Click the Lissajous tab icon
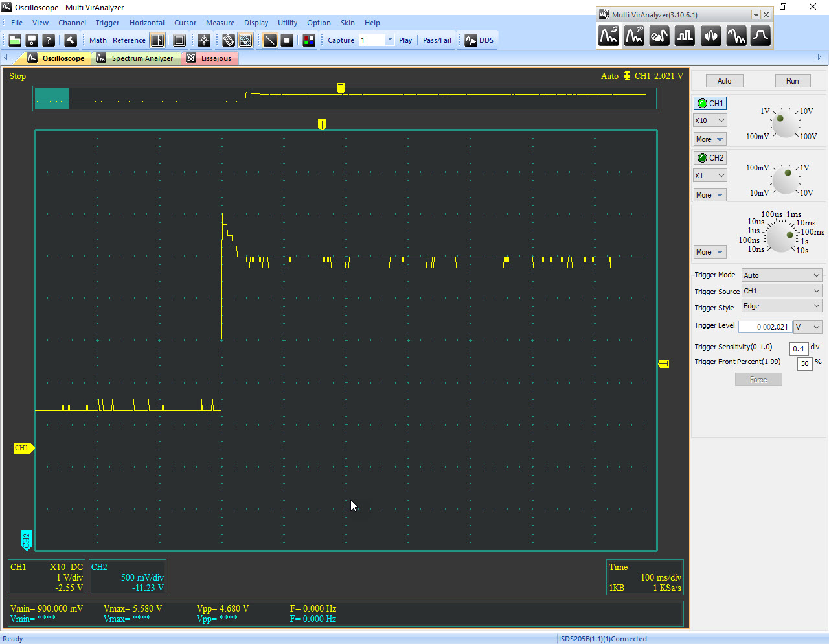829x644 pixels. tap(191, 58)
